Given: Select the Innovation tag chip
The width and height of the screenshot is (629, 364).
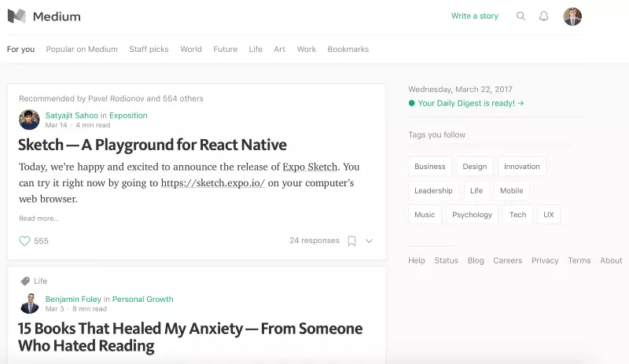Looking at the screenshot, I should pyautogui.click(x=522, y=167).
